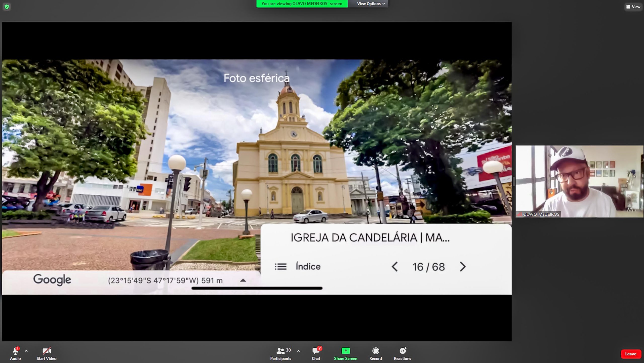
Task: Open the Participants panel
Action: click(280, 353)
